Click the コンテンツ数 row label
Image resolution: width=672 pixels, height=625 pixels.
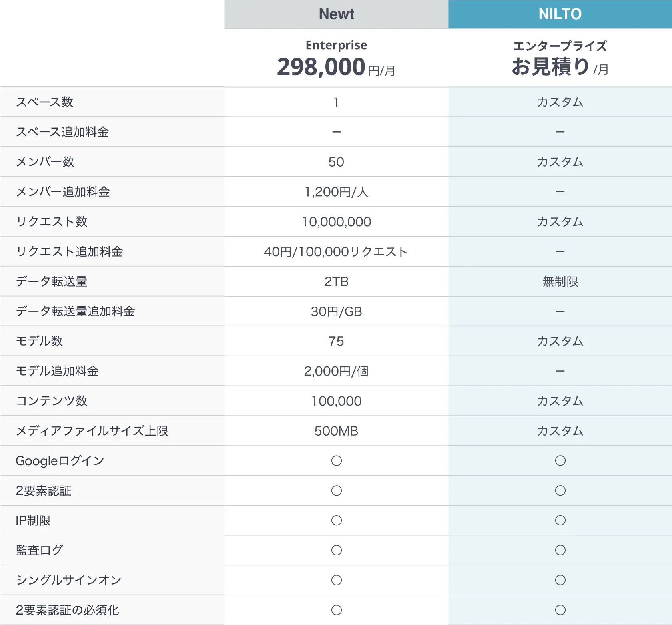coord(52,401)
